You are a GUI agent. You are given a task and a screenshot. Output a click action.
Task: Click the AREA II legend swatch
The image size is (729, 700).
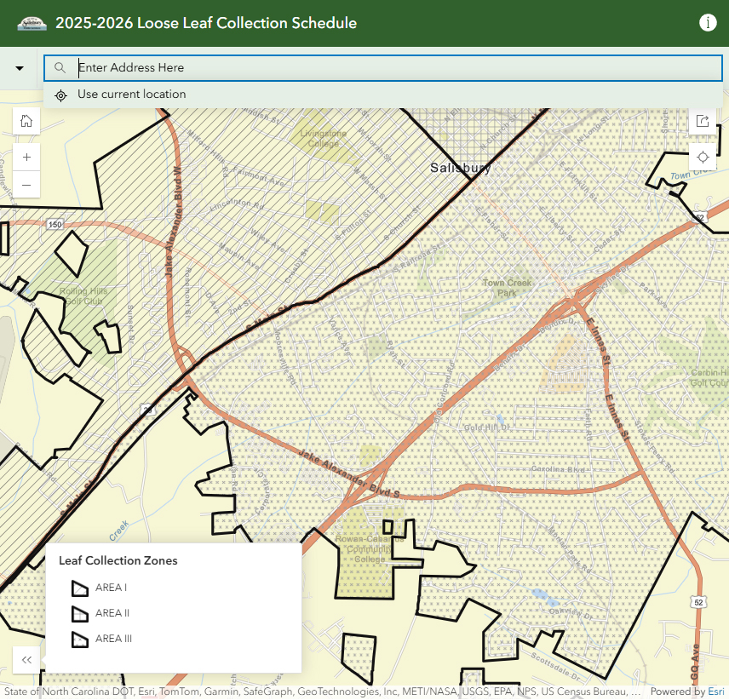(x=79, y=613)
